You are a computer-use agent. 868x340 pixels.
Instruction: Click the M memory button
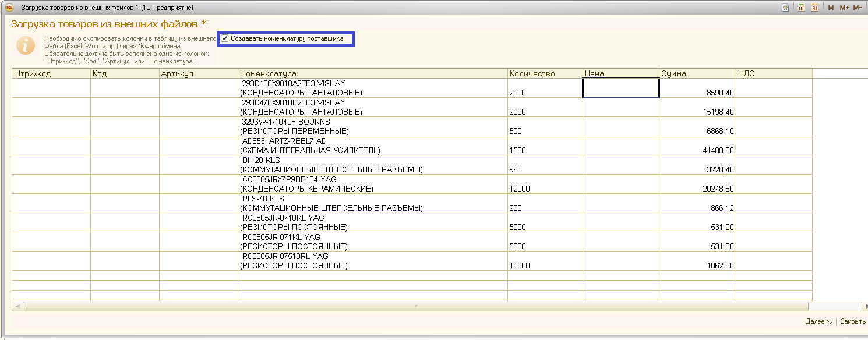(x=831, y=8)
